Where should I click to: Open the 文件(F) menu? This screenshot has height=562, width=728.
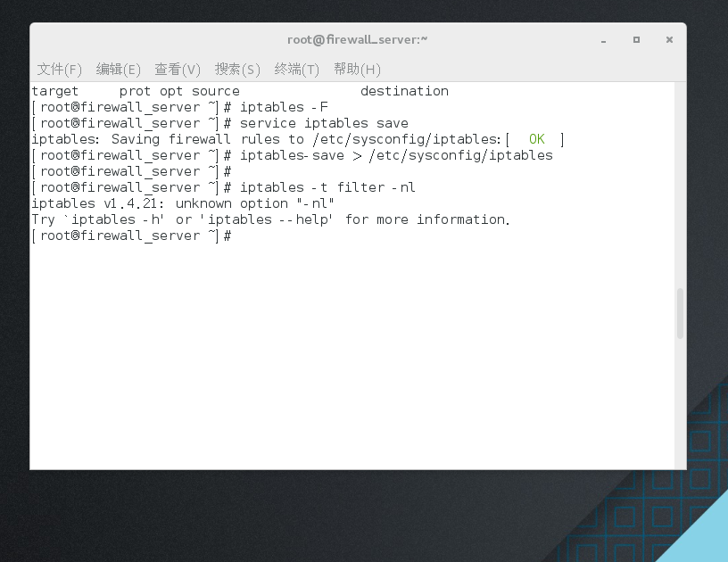[59, 69]
